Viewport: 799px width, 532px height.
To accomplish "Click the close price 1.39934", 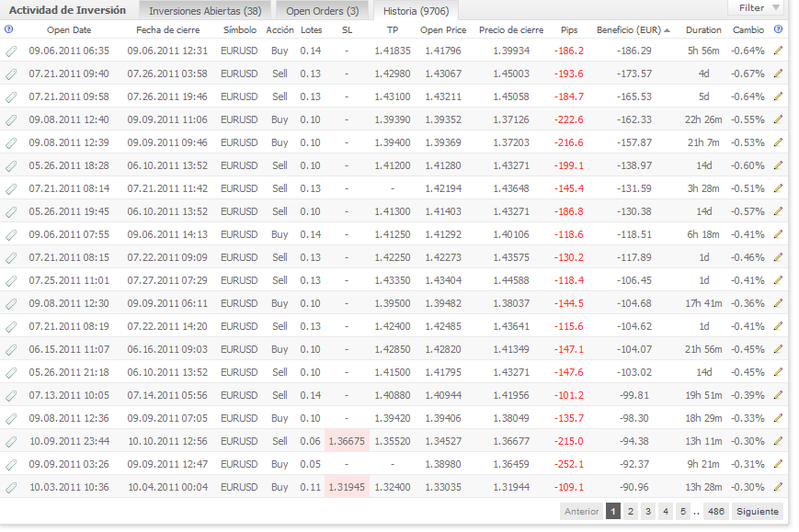I will pos(511,51).
